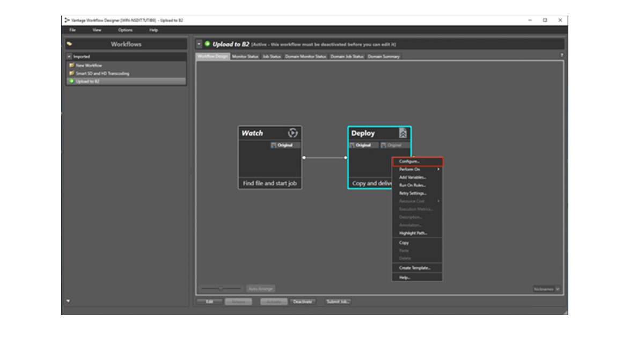Click the Resource Cost menu entry

click(x=417, y=201)
